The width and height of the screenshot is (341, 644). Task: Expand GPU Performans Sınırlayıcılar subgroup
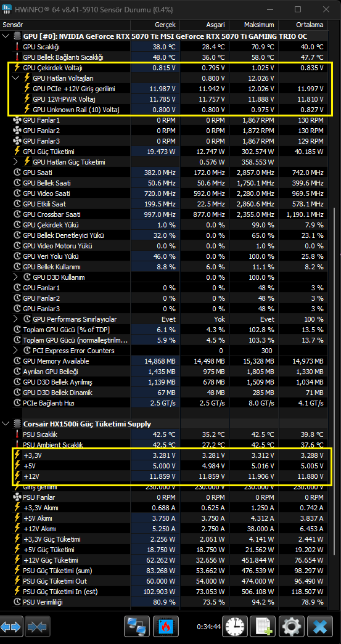[15, 319]
